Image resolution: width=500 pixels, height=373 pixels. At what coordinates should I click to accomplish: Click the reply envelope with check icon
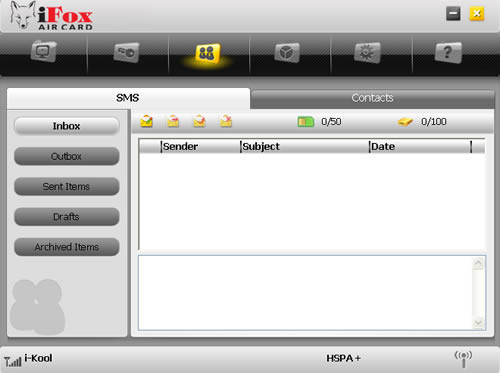pos(199,121)
